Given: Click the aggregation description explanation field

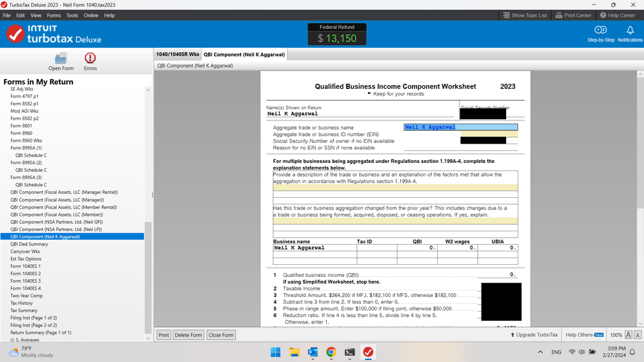Looking at the screenshot, I should point(395,187).
